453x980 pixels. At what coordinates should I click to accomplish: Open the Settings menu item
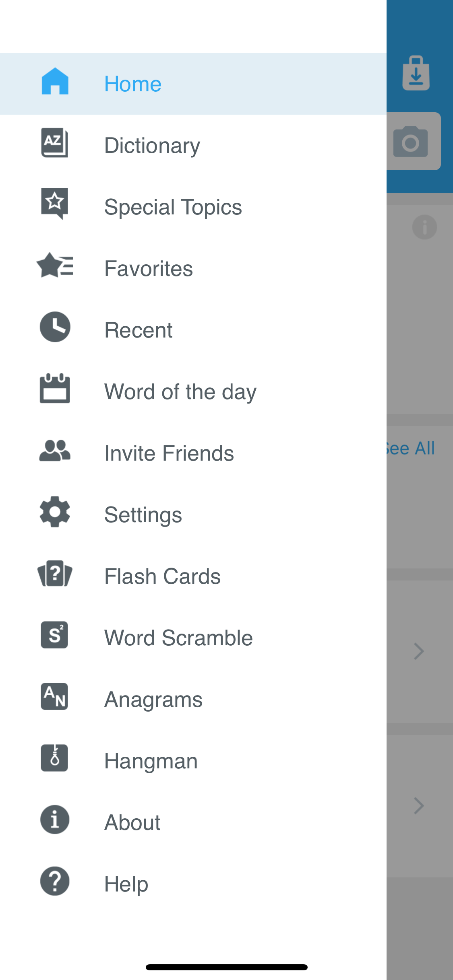(x=143, y=515)
